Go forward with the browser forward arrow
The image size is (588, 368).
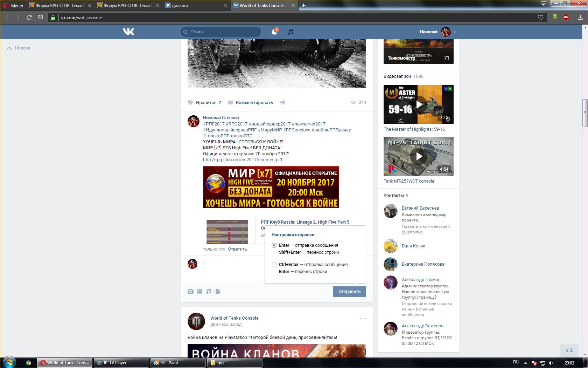(18, 18)
